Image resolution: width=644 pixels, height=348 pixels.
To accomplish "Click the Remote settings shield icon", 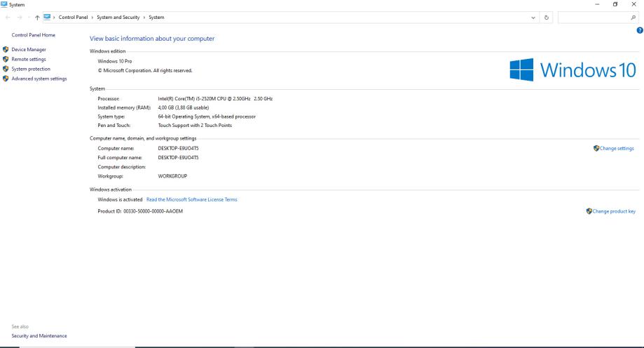I will [x=6, y=59].
